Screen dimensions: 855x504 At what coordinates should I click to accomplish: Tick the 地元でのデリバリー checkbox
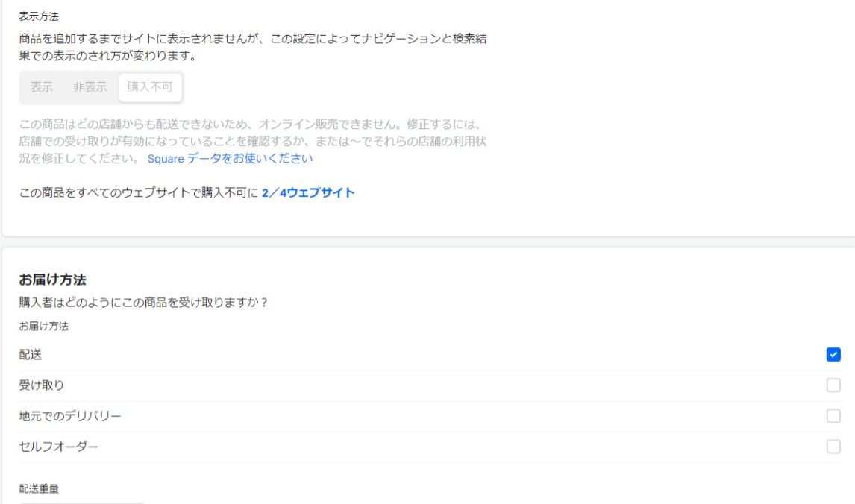pos(833,416)
